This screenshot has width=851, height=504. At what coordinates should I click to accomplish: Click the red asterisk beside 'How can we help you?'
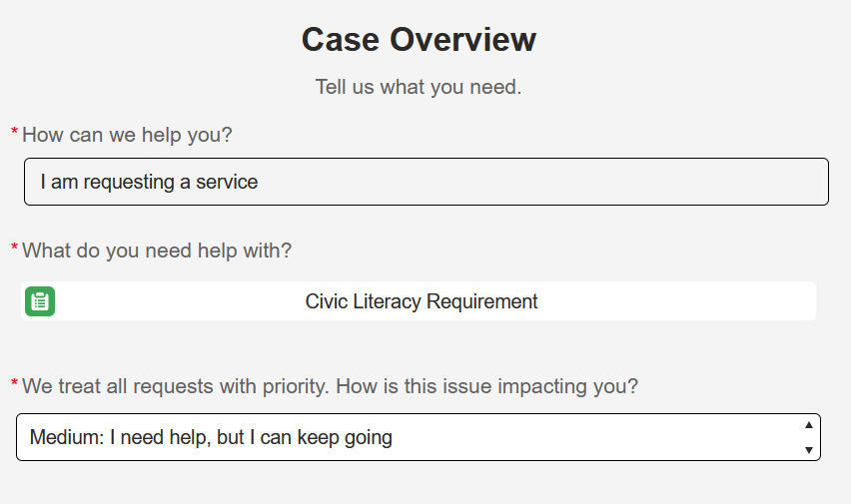(x=14, y=132)
